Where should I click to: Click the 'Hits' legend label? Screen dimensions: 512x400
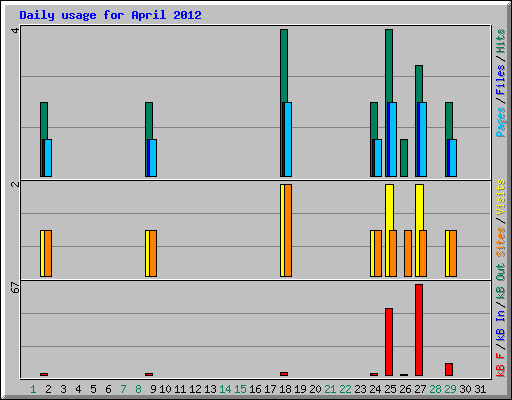(x=501, y=41)
